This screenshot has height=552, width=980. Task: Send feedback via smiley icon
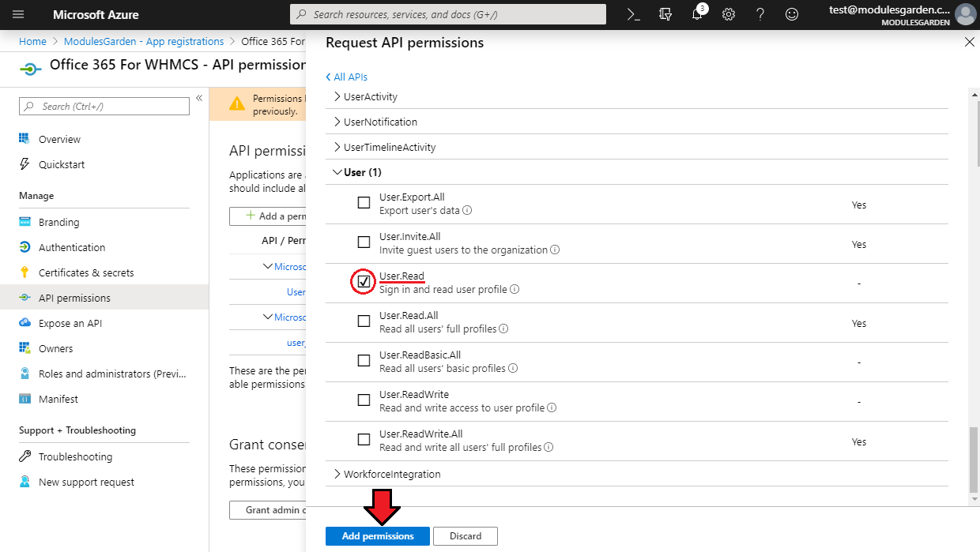click(x=791, y=14)
